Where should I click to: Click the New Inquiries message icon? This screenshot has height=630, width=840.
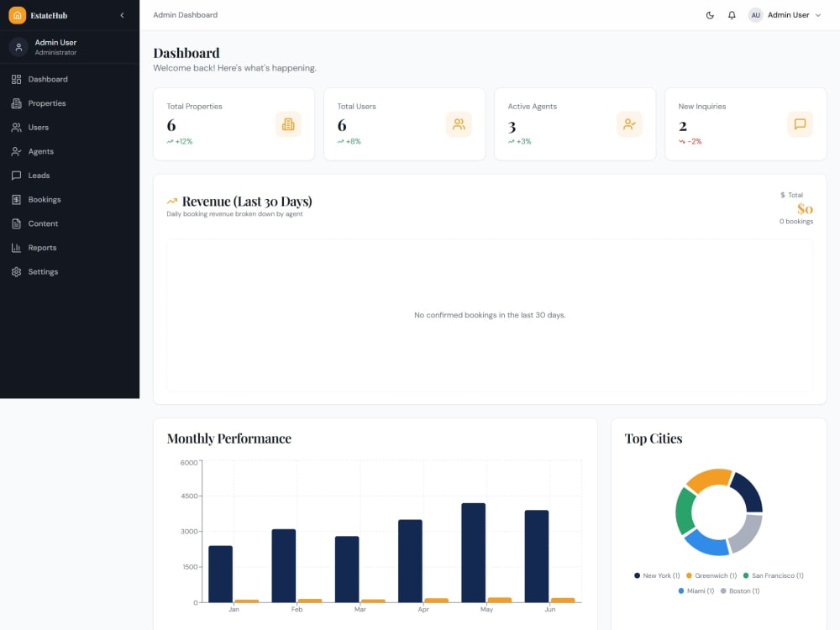[x=800, y=124]
